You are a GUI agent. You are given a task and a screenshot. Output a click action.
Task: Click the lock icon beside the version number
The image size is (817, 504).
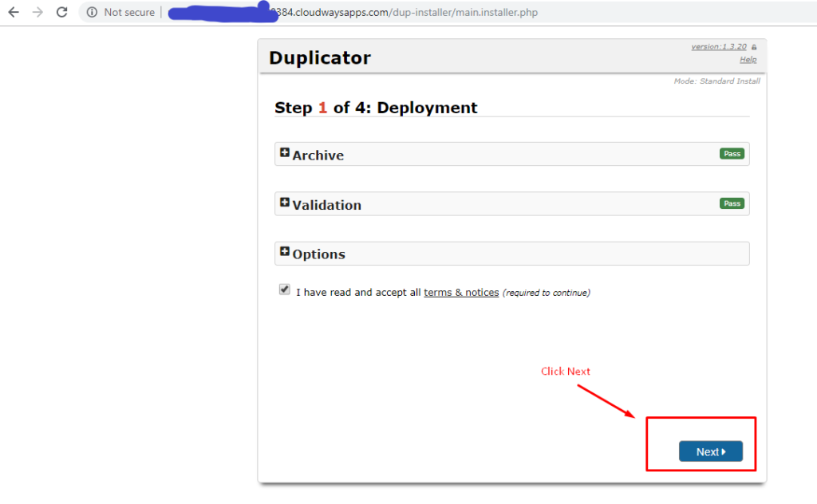click(x=754, y=47)
